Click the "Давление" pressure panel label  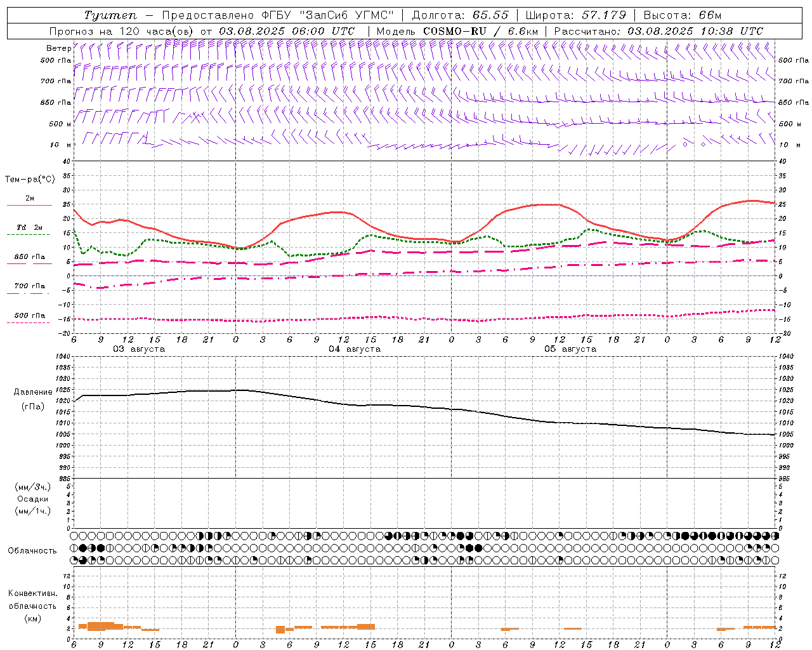click(x=33, y=392)
